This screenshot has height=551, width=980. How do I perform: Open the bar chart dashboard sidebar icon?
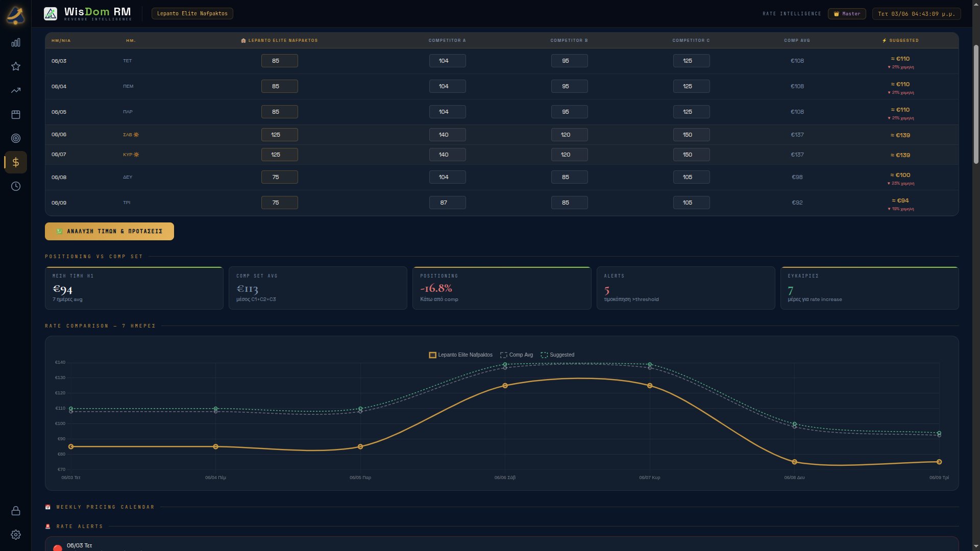pos(16,42)
